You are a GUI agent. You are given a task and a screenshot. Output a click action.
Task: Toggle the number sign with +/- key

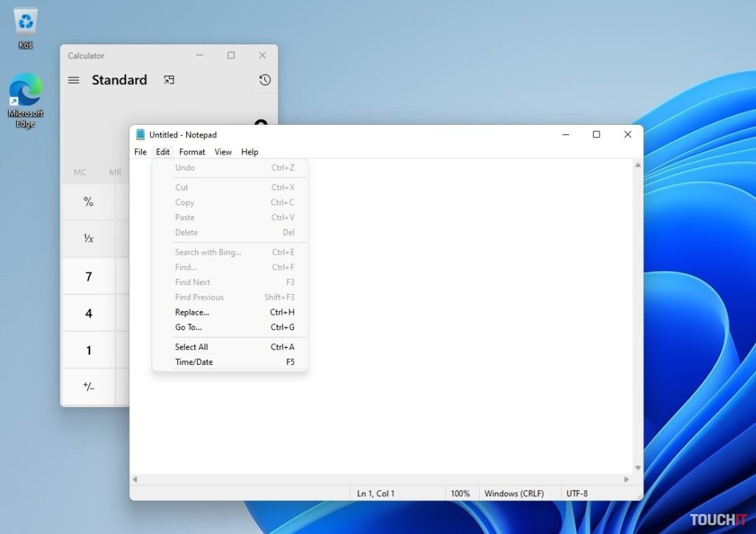(89, 386)
